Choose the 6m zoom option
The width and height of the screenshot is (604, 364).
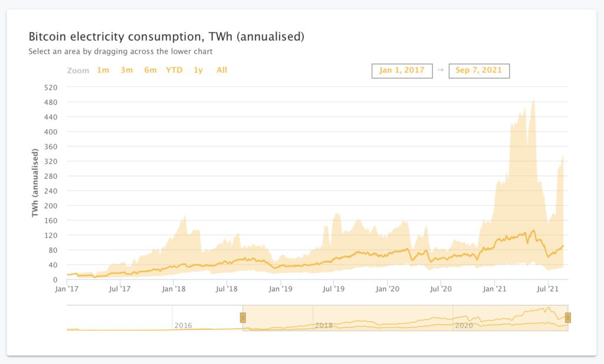[x=150, y=70]
